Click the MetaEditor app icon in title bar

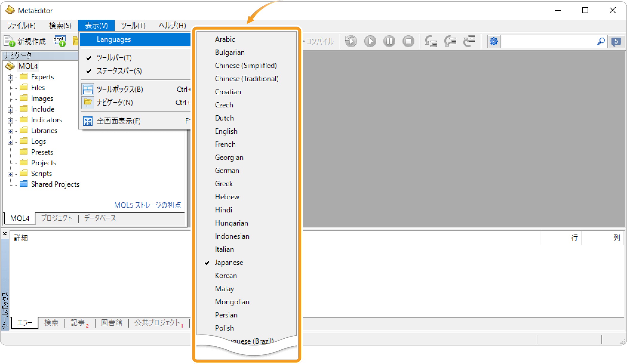pos(10,10)
